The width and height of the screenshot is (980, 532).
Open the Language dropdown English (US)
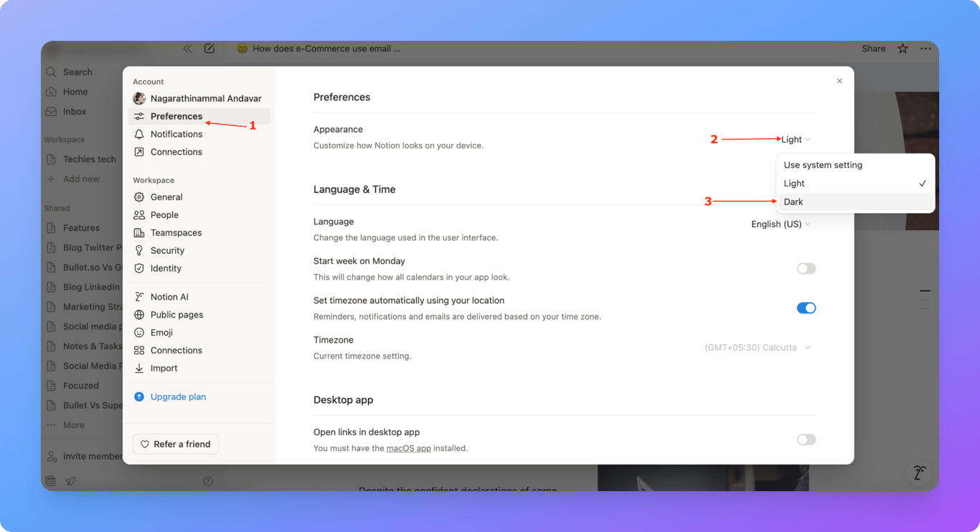[x=781, y=224]
